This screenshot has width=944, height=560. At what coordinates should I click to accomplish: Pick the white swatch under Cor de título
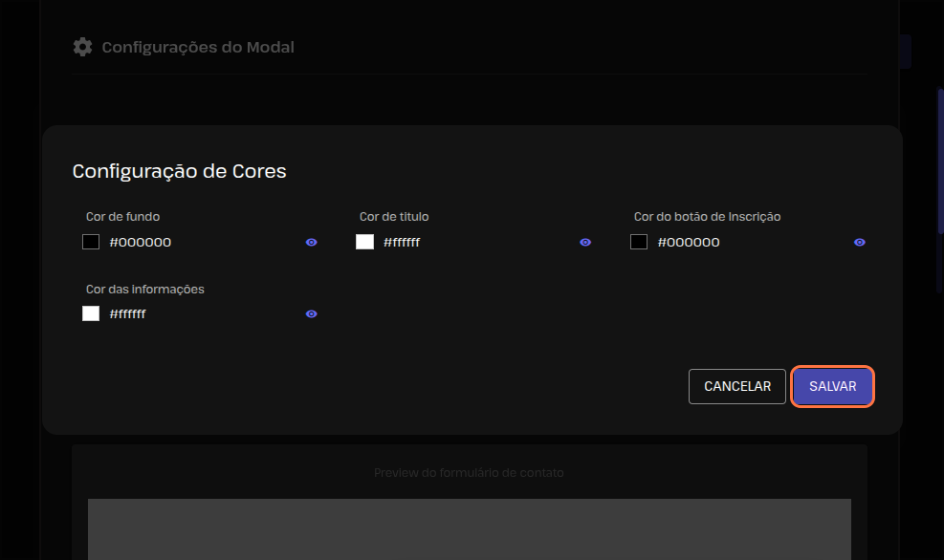(364, 243)
